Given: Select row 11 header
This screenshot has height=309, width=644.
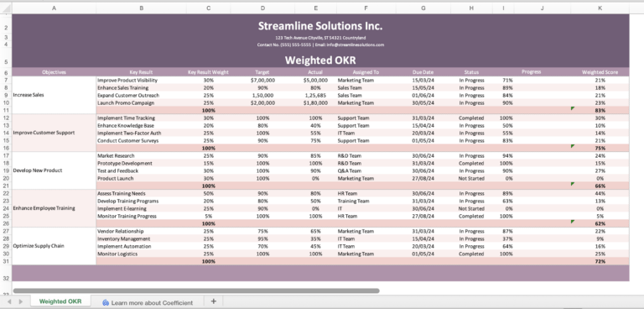Looking at the screenshot, I should pyautogui.click(x=6, y=110).
